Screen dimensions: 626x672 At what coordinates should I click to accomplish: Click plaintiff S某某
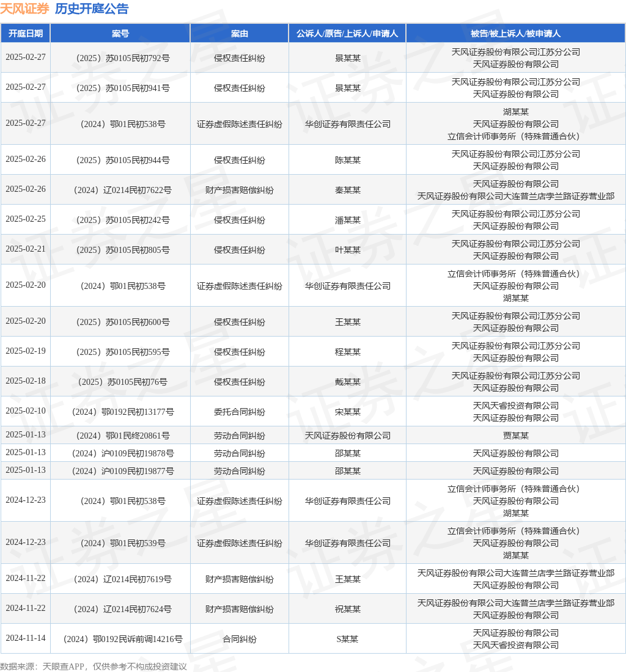click(347, 639)
